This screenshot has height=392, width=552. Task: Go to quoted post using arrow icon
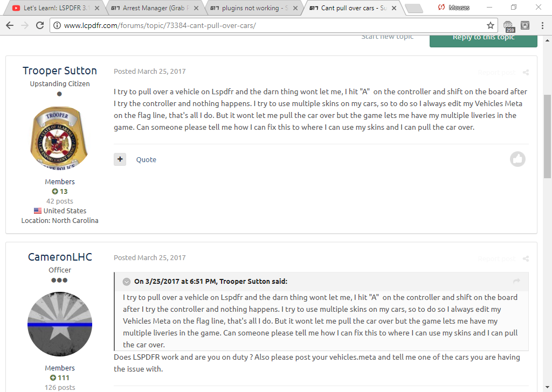pos(516,281)
